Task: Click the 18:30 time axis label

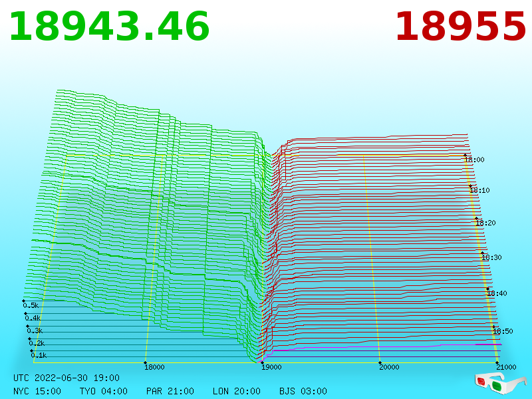Action: click(491, 257)
